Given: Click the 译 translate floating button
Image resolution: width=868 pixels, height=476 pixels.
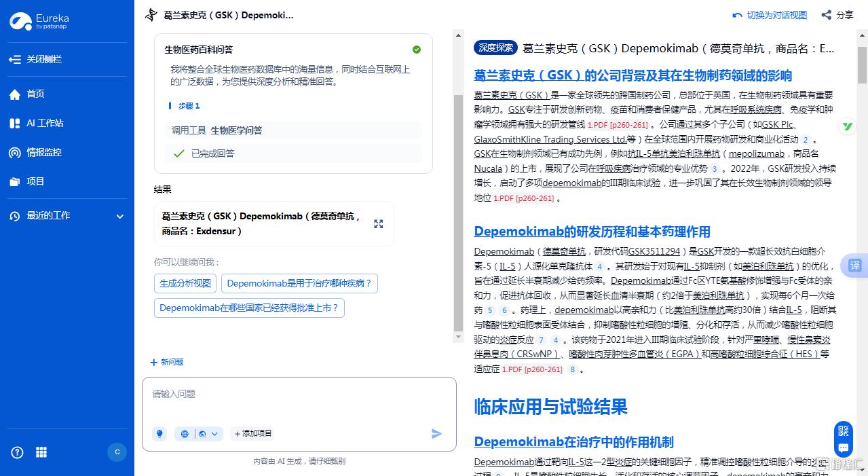Looking at the screenshot, I should pyautogui.click(x=855, y=266).
